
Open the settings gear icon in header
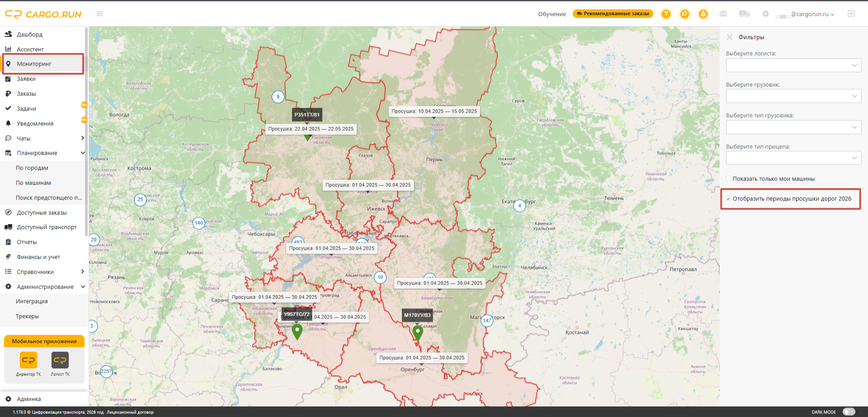(x=765, y=14)
